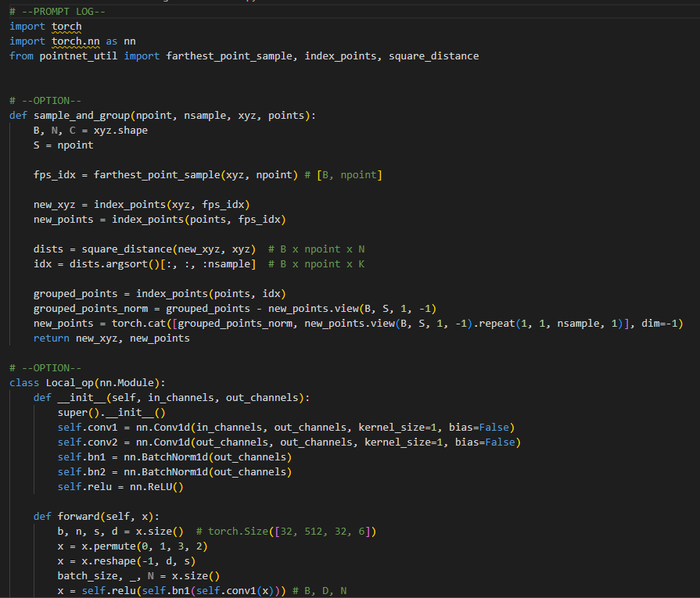
Task: Click the '# torch.Size([32, 512, 32, 6])' comment
Action: [x=285, y=532]
